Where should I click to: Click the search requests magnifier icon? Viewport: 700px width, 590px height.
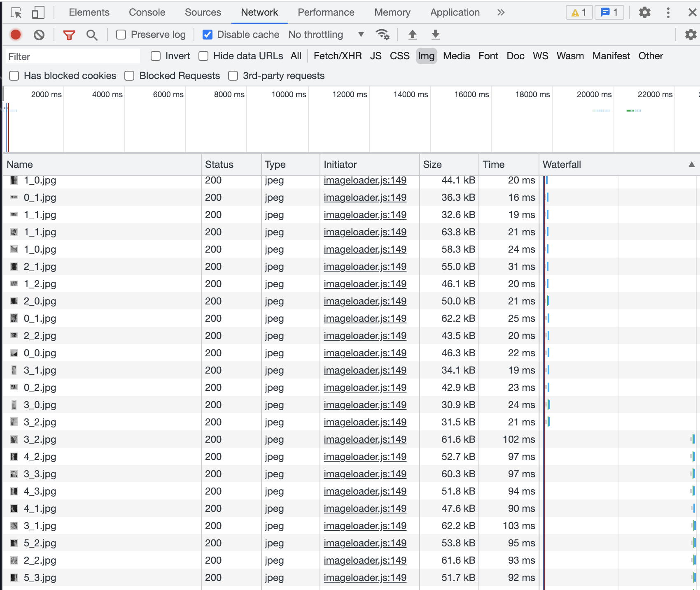tap(92, 35)
